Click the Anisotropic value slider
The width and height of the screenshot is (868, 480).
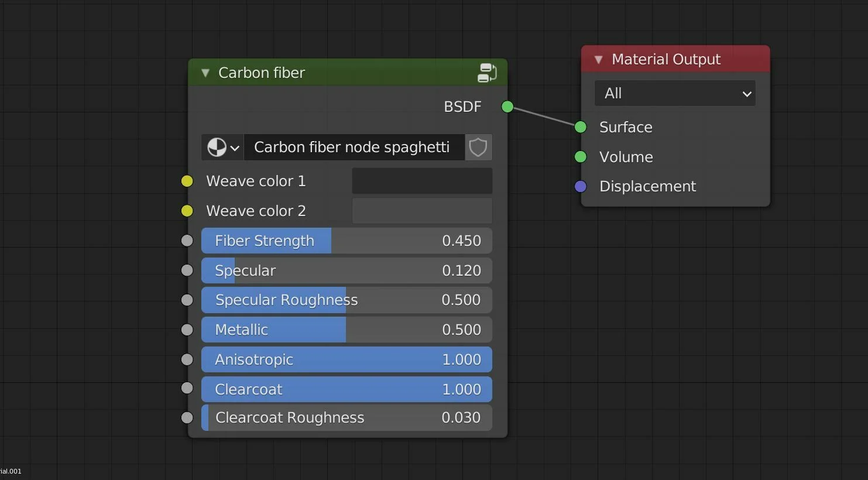[346, 359]
